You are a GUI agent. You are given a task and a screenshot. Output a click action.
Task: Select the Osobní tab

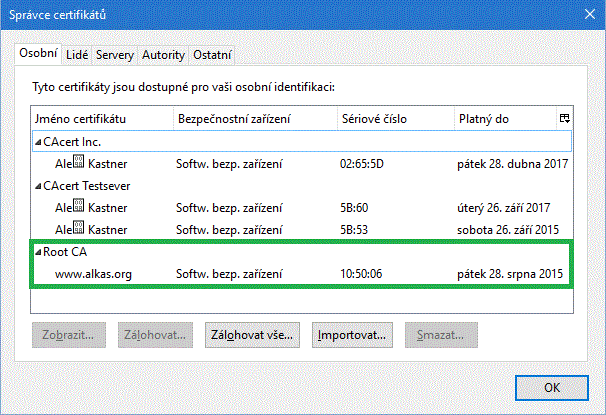click(x=39, y=53)
